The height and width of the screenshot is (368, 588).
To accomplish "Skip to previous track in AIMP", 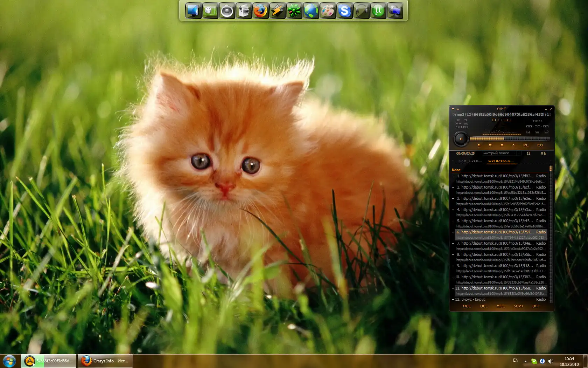I will [x=479, y=145].
